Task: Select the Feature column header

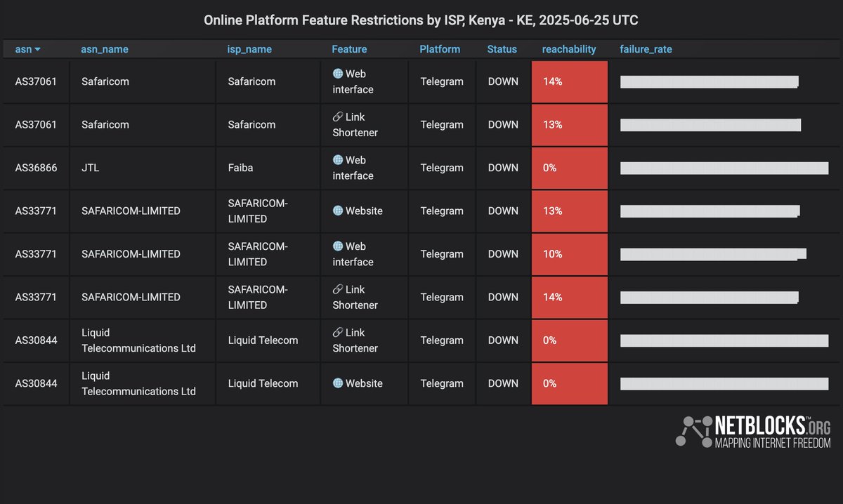Action: [x=349, y=49]
